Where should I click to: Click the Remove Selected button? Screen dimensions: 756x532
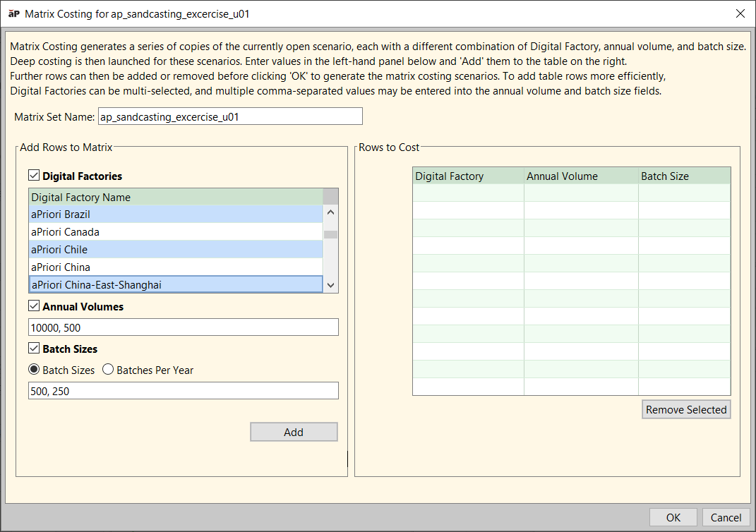(x=685, y=410)
